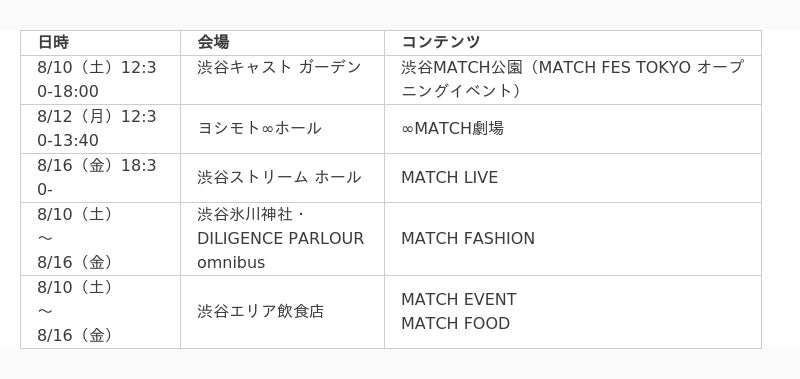This screenshot has height=379, width=800.
Task: Click the ∞MATCH劇場 content cell
Action: point(572,129)
